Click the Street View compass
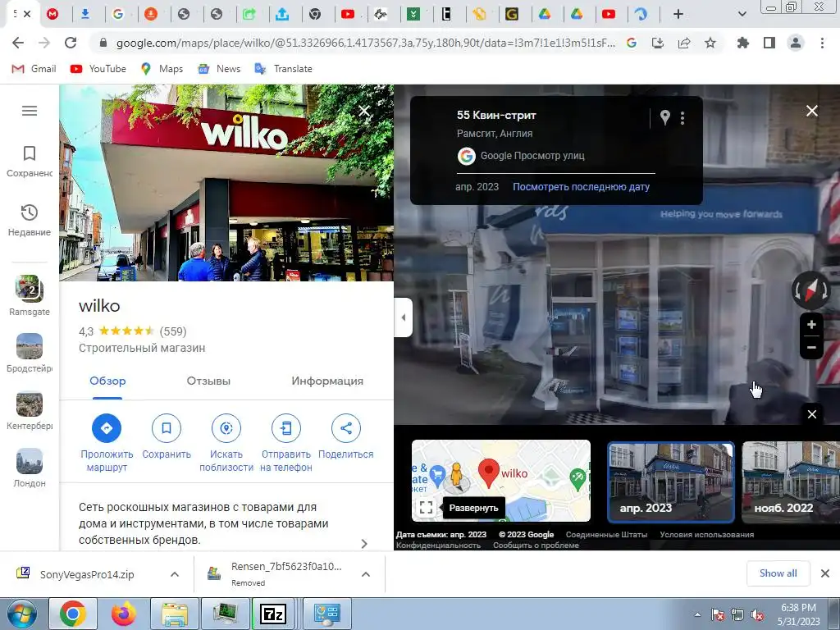This screenshot has width=840, height=630. pyautogui.click(x=811, y=290)
